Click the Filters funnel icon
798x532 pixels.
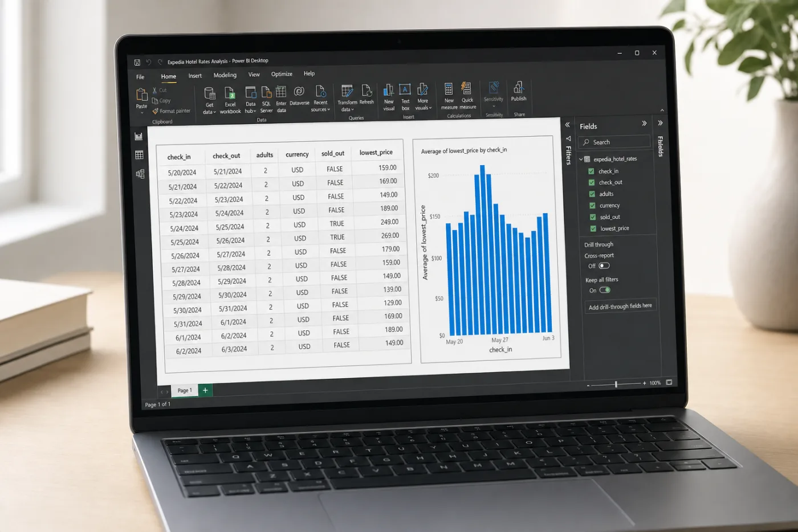click(568, 138)
